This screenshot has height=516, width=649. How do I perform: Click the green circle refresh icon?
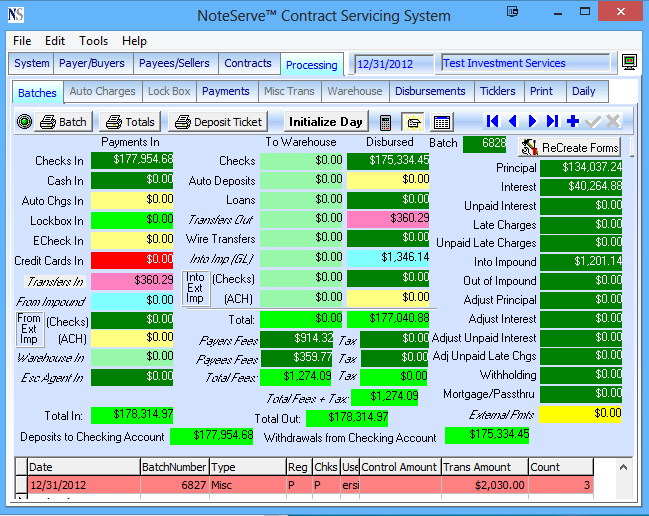point(24,122)
